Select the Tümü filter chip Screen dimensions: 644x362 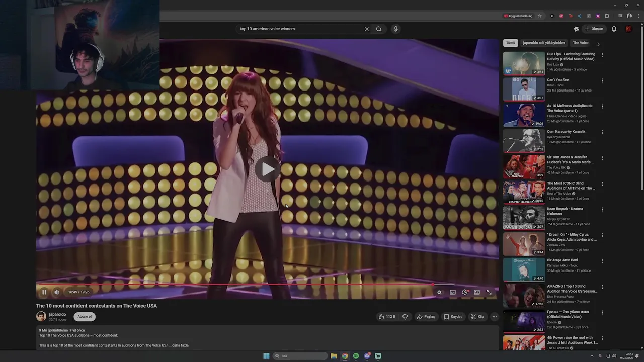coord(511,43)
